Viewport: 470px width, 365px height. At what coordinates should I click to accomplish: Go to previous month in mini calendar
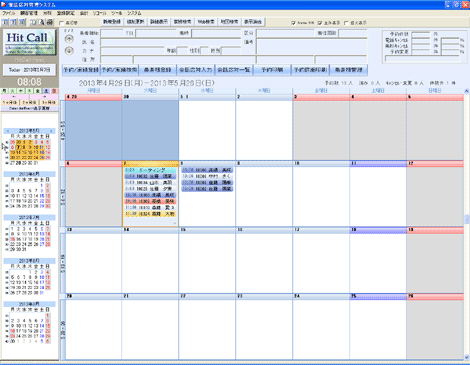point(8,131)
